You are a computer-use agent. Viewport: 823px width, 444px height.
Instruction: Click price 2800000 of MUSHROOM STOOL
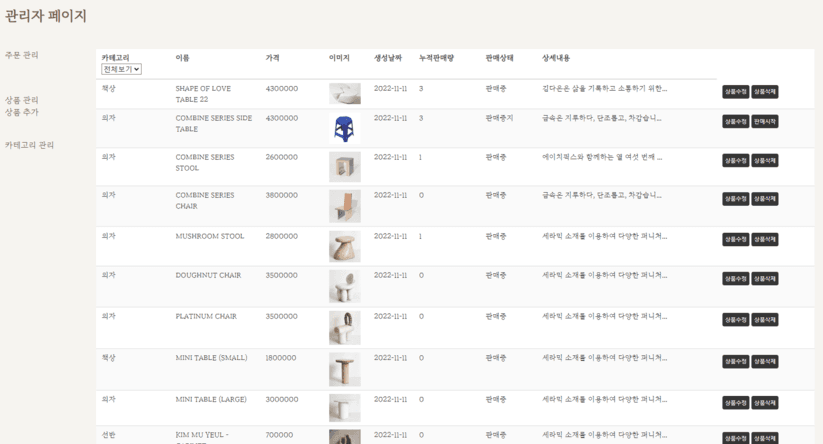[x=282, y=236]
